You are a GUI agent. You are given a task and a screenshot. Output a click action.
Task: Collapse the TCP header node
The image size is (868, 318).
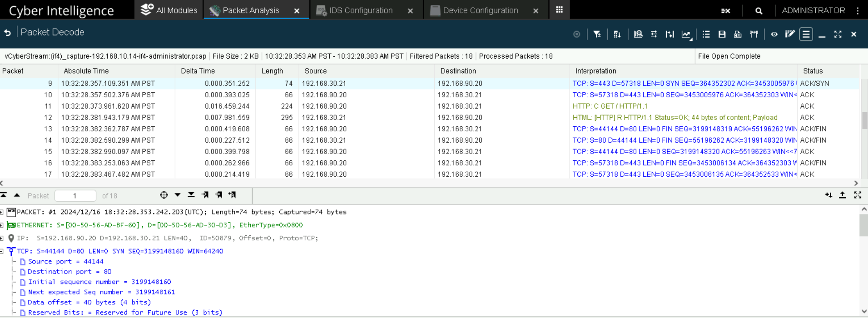tap(2, 251)
